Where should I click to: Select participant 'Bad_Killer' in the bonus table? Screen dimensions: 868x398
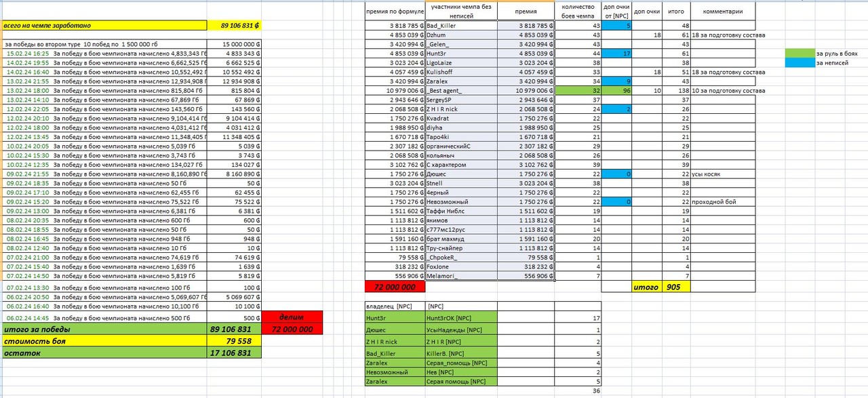point(460,25)
